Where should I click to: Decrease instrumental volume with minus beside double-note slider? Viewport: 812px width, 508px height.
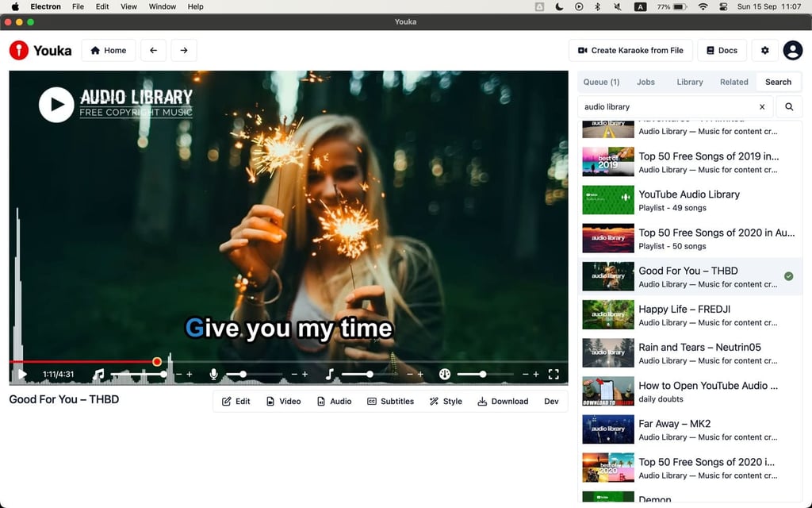tap(178, 375)
